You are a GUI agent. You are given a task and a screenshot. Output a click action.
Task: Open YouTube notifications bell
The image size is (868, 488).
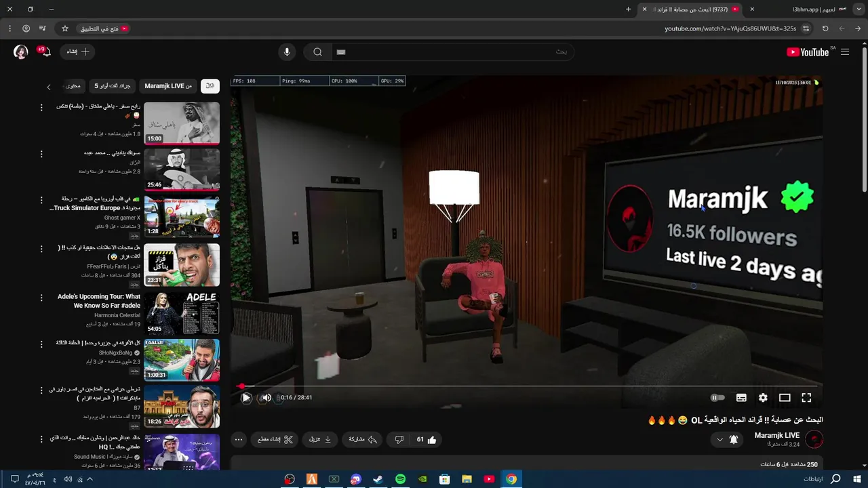pyautogui.click(x=45, y=52)
